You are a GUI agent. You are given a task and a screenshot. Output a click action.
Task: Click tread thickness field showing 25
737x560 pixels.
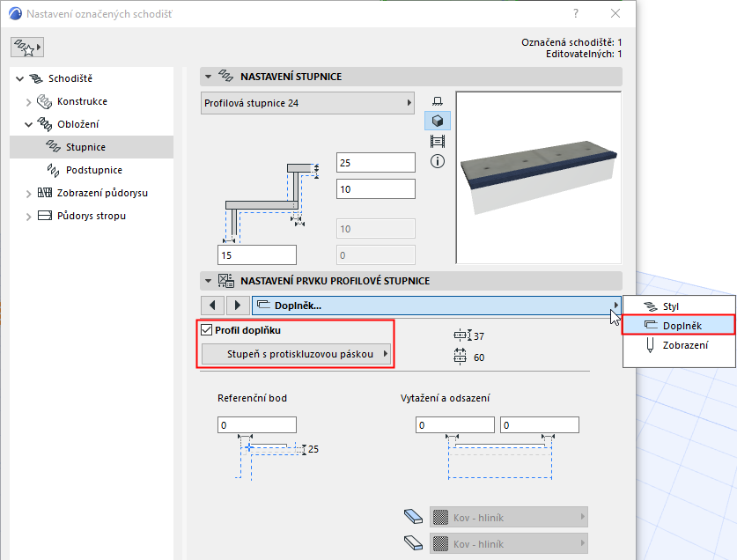[376, 163]
